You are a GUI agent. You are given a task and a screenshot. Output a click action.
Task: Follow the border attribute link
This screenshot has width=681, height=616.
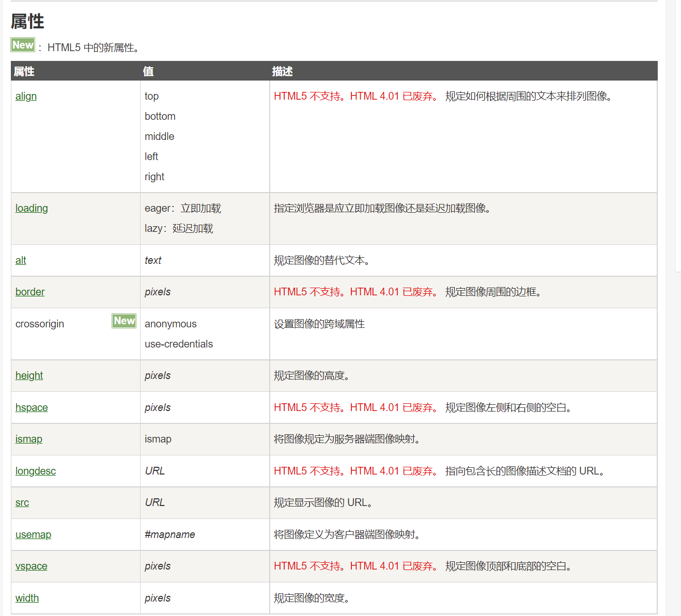[30, 292]
